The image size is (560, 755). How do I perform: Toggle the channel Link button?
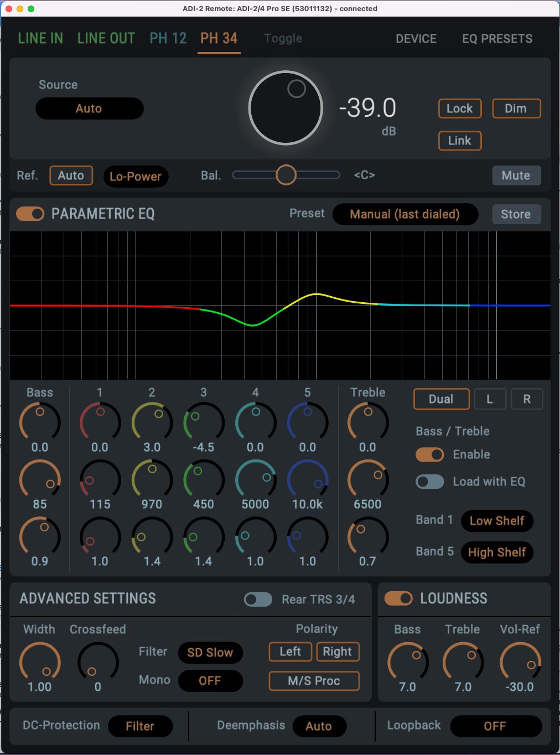pos(460,141)
